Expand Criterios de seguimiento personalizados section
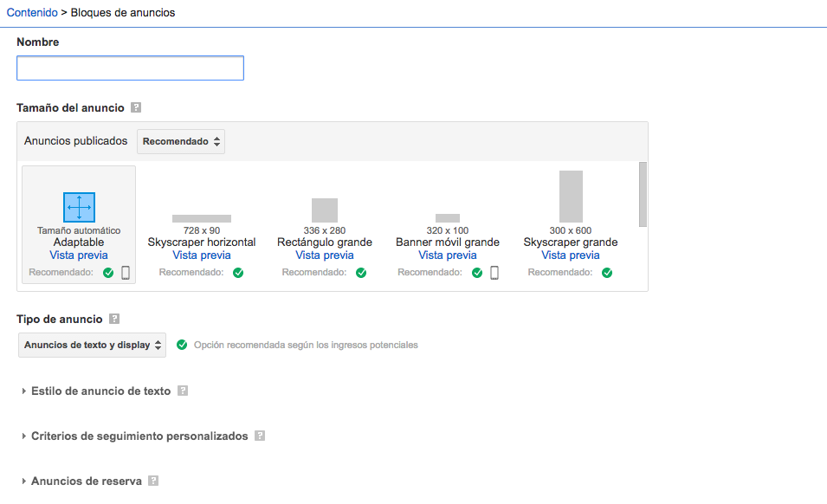Screen dimensions: 827x504 (139, 436)
